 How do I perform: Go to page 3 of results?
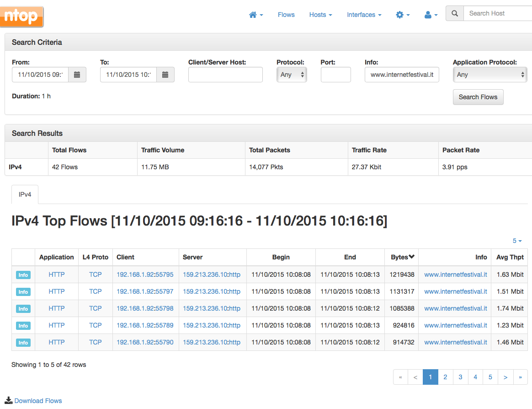click(460, 377)
